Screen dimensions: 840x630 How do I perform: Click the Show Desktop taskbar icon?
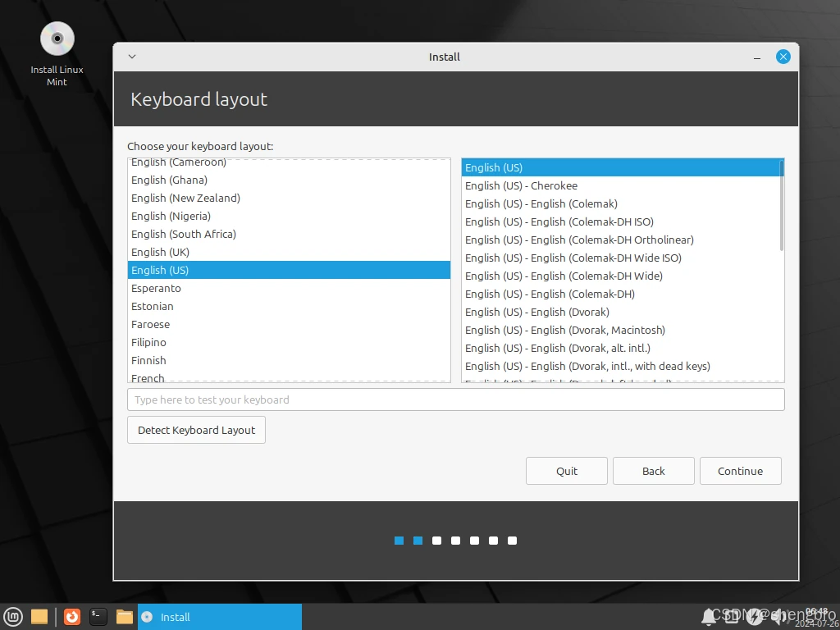39,617
